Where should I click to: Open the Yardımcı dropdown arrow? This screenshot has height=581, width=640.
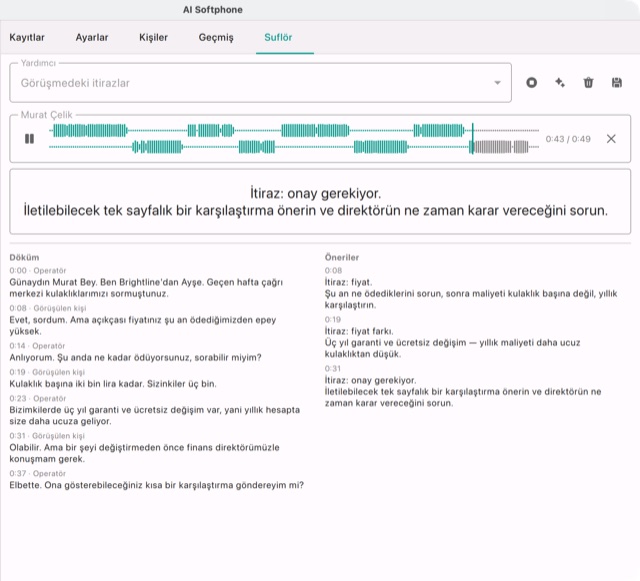point(497,83)
